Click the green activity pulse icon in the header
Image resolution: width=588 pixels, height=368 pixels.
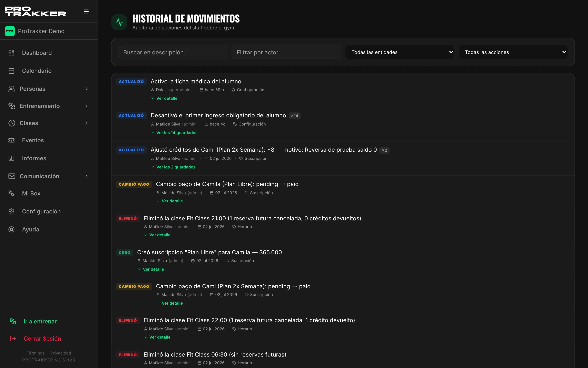(x=119, y=22)
